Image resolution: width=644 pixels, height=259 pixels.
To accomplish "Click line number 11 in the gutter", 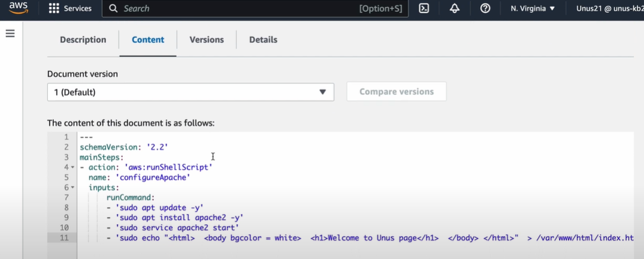I will click(64, 237).
